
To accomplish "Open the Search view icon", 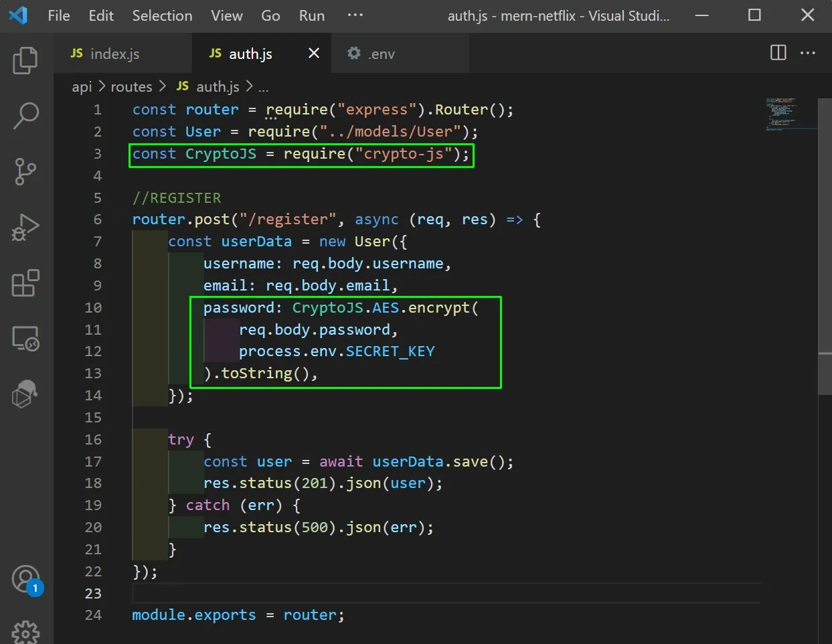I will (25, 116).
